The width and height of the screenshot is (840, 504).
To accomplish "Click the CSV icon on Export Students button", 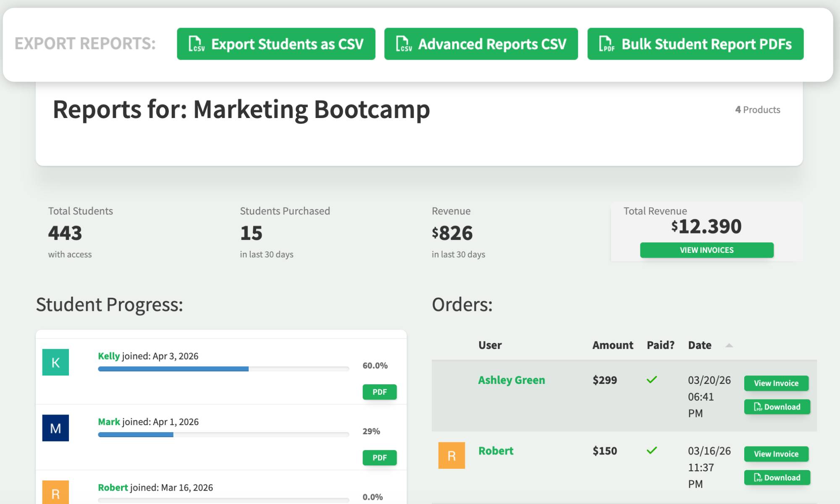I will click(x=196, y=44).
